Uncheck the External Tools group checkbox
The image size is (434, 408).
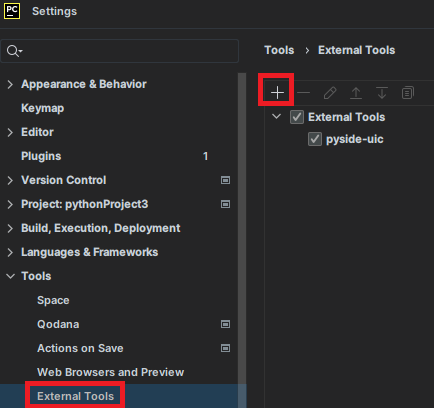tap(297, 117)
